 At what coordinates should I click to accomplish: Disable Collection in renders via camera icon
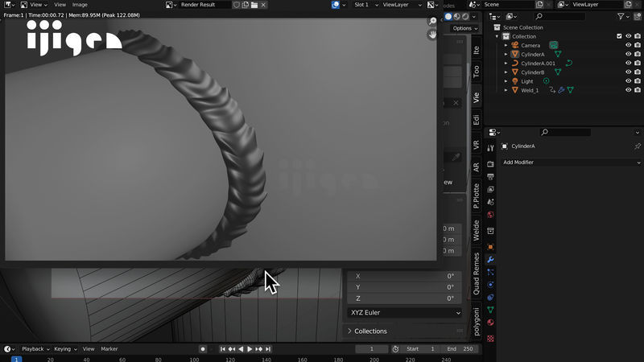tap(638, 36)
